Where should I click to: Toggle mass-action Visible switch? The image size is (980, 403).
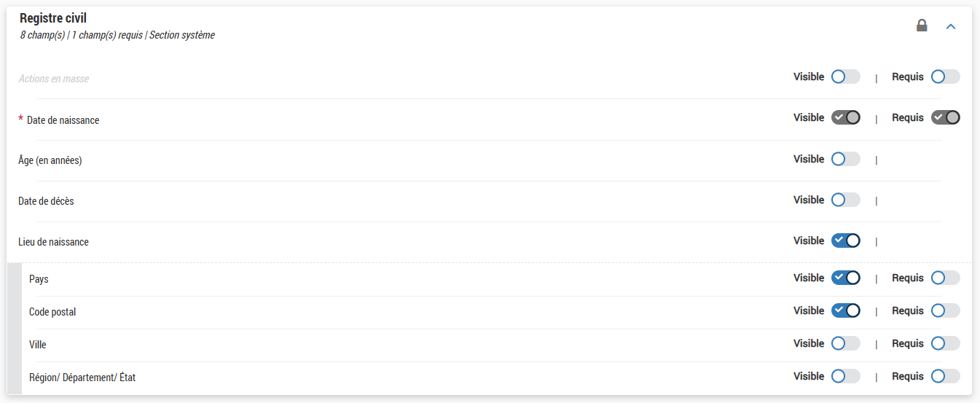[x=845, y=77]
